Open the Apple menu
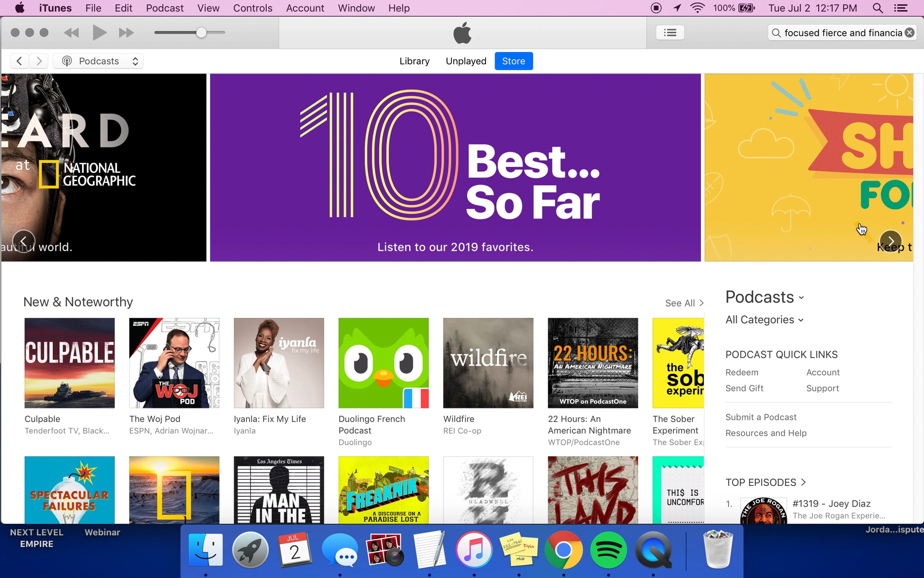924x578 pixels. point(20,8)
